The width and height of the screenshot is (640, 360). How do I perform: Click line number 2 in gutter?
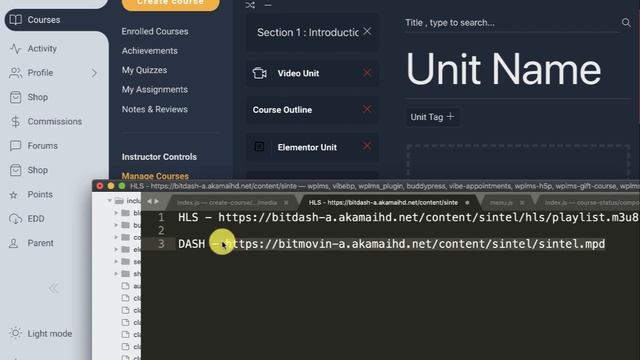[161, 231]
